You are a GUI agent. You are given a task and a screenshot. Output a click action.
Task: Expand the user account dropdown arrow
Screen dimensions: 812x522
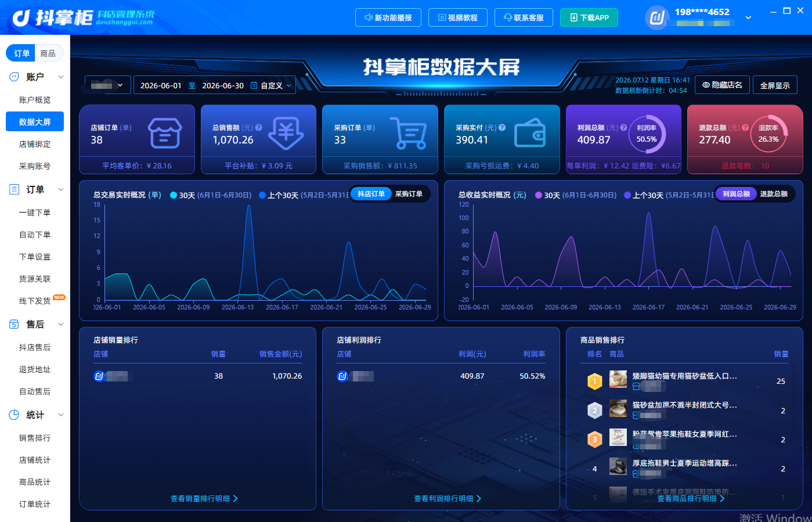tap(748, 17)
